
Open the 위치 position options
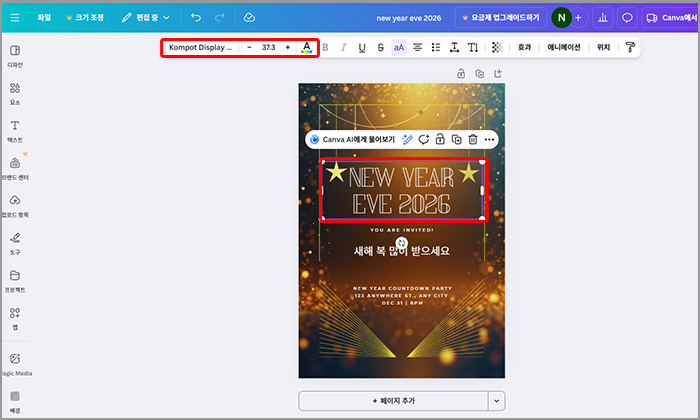tap(603, 47)
